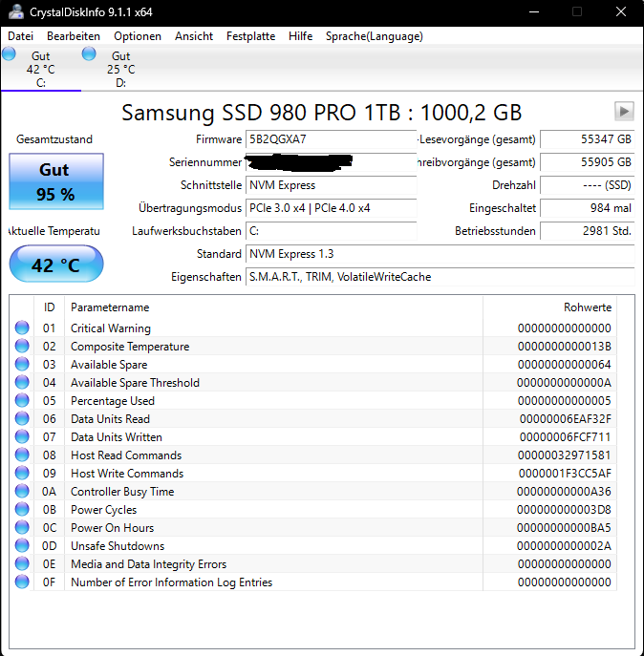Select the Percentage Used parameter text
Image resolution: width=644 pixels, height=656 pixels.
[113, 401]
